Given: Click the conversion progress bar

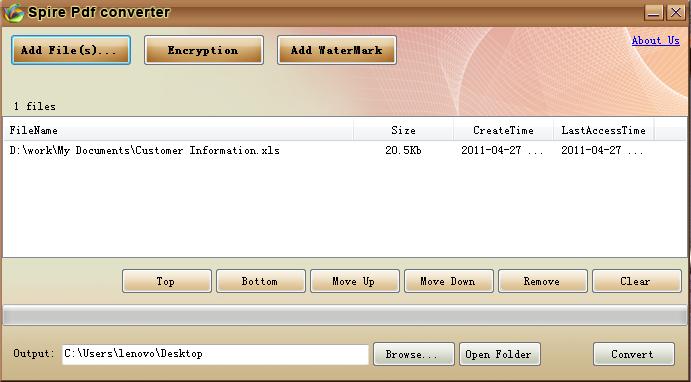Looking at the screenshot, I should coord(345,315).
